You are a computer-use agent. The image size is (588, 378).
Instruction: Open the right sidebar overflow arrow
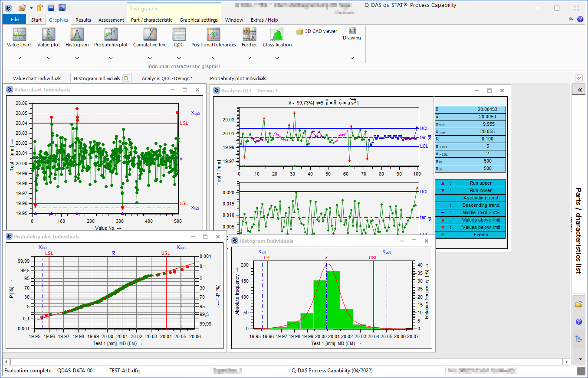coord(581,359)
